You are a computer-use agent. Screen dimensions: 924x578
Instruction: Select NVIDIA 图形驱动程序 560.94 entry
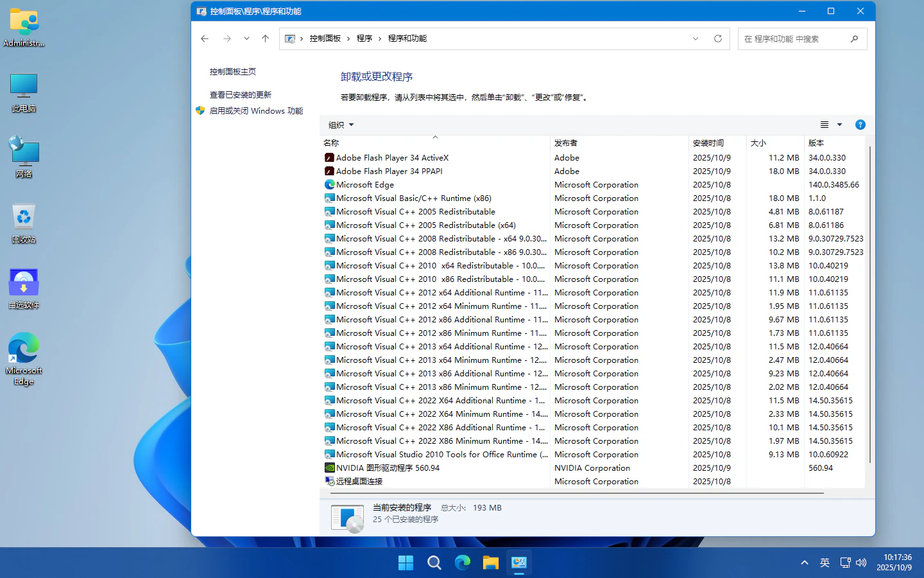[388, 468]
